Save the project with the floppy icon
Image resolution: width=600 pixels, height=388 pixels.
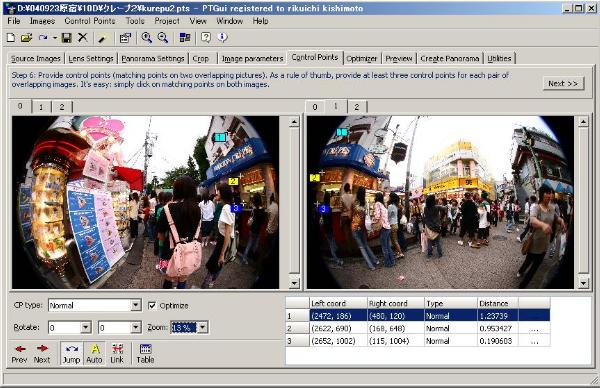(67, 37)
